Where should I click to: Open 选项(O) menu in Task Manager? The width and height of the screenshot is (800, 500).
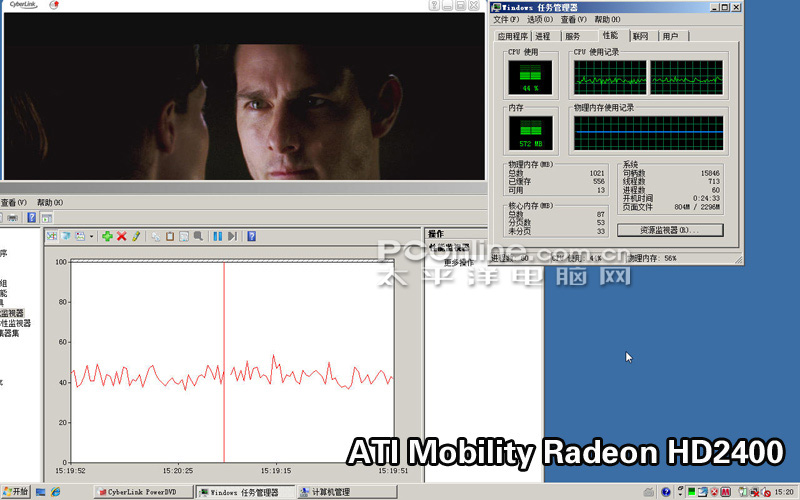point(540,19)
